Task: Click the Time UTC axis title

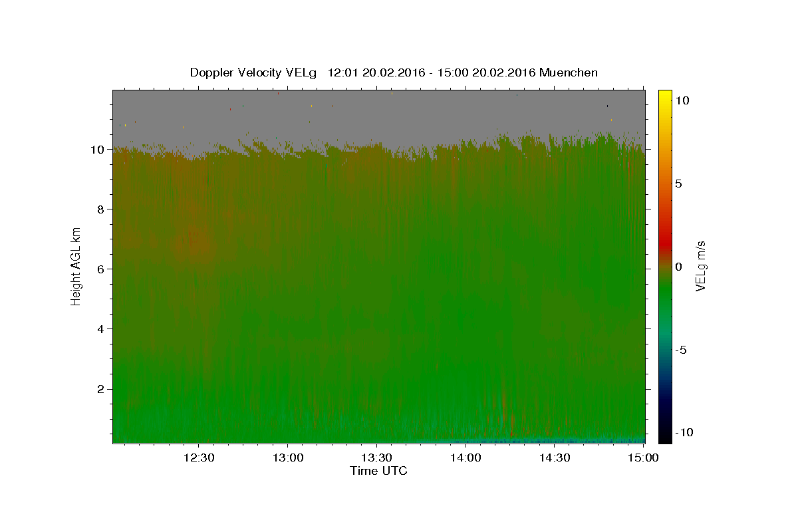Action: click(x=378, y=471)
